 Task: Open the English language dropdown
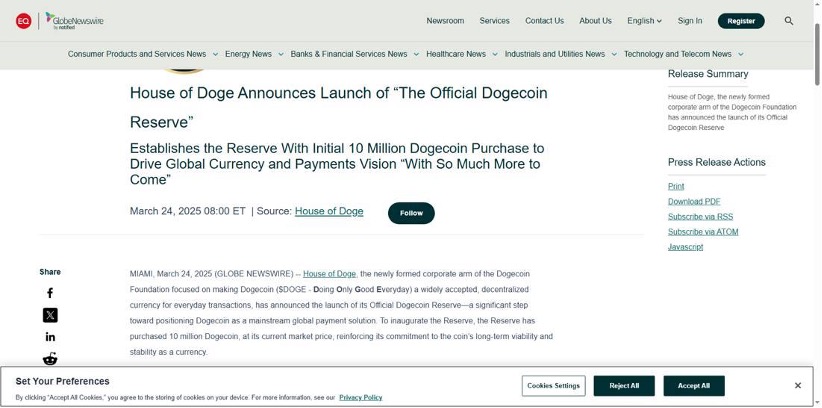coord(644,21)
